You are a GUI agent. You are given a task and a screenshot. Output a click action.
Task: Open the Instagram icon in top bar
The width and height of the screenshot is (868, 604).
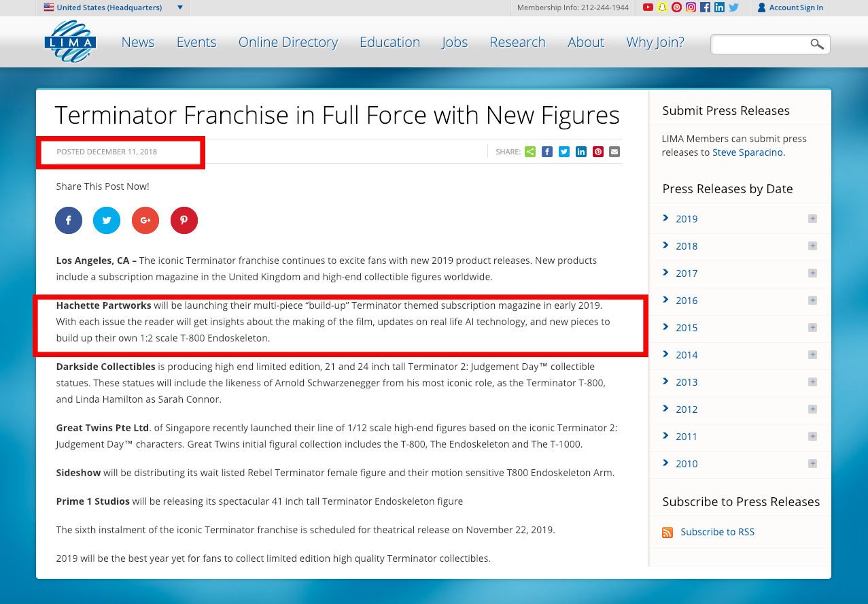pyautogui.click(x=691, y=7)
